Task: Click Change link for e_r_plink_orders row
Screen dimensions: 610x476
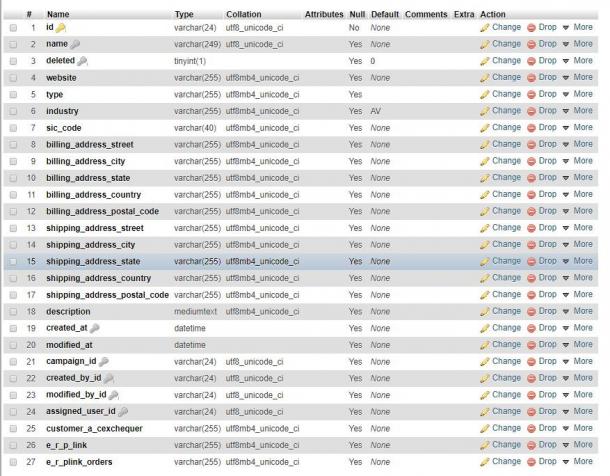Action: tap(506, 462)
